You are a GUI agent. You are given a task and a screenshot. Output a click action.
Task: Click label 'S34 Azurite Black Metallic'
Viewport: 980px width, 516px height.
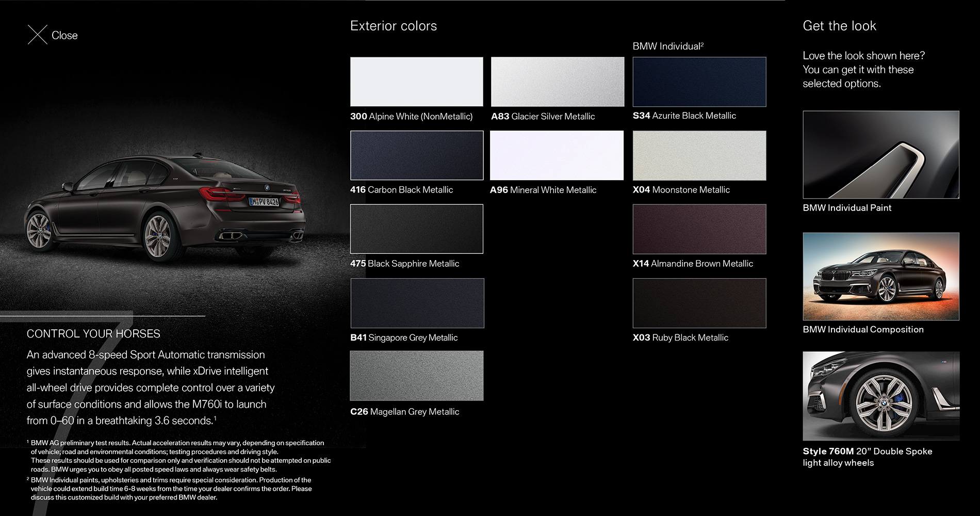click(x=684, y=116)
